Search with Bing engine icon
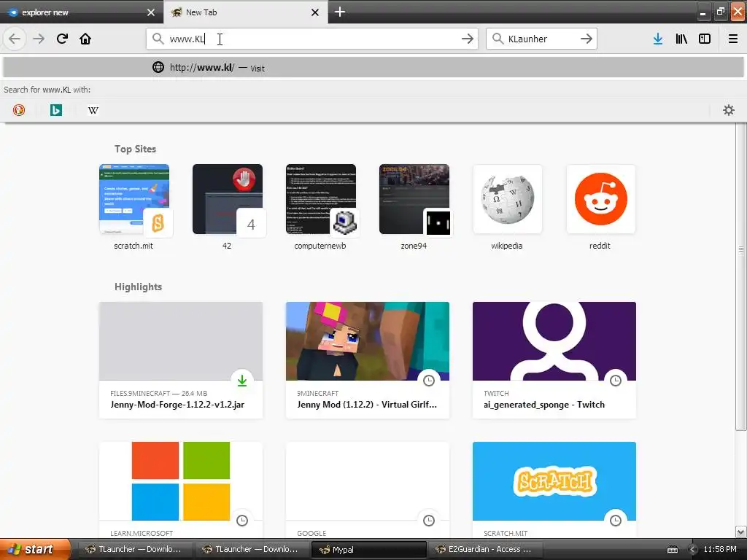 click(55, 110)
